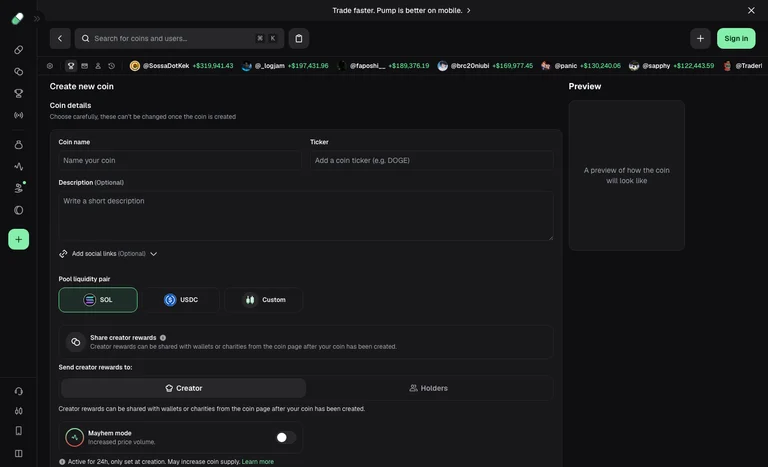The height and width of the screenshot is (467, 768).
Task: Open the livestream broadcast sidebar icon
Action: pos(19,115)
